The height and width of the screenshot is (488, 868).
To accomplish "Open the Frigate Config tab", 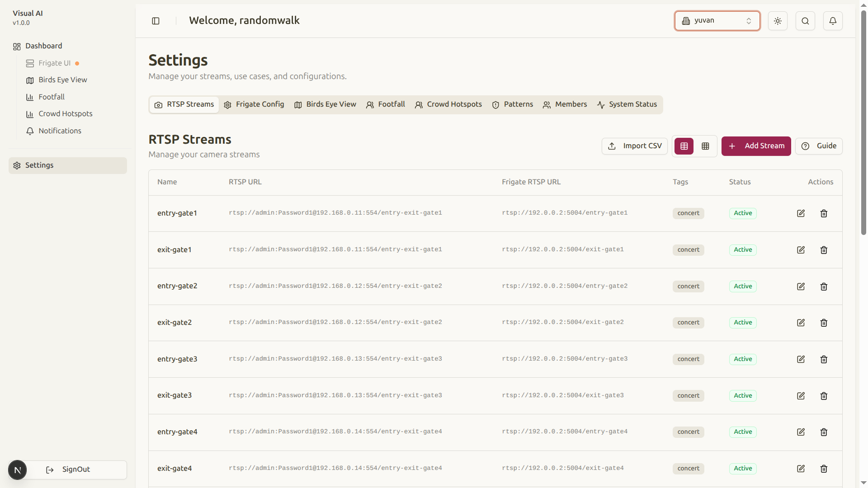I will click(x=254, y=104).
